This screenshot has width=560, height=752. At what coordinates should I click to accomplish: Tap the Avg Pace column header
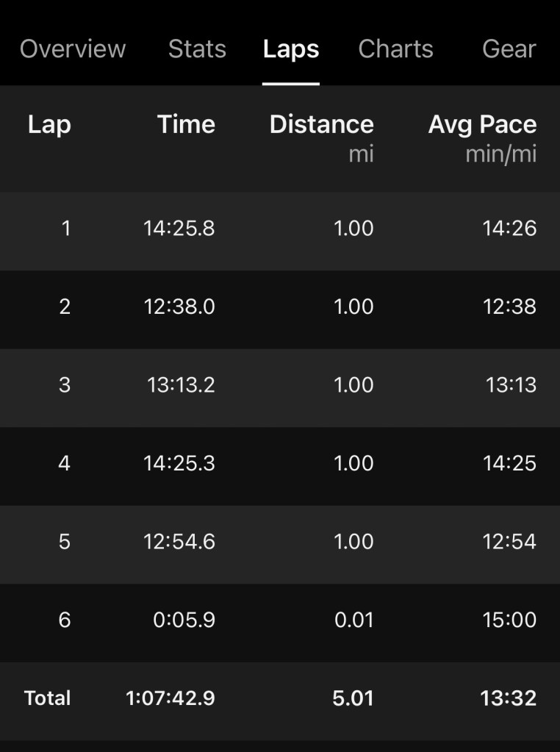tap(482, 124)
